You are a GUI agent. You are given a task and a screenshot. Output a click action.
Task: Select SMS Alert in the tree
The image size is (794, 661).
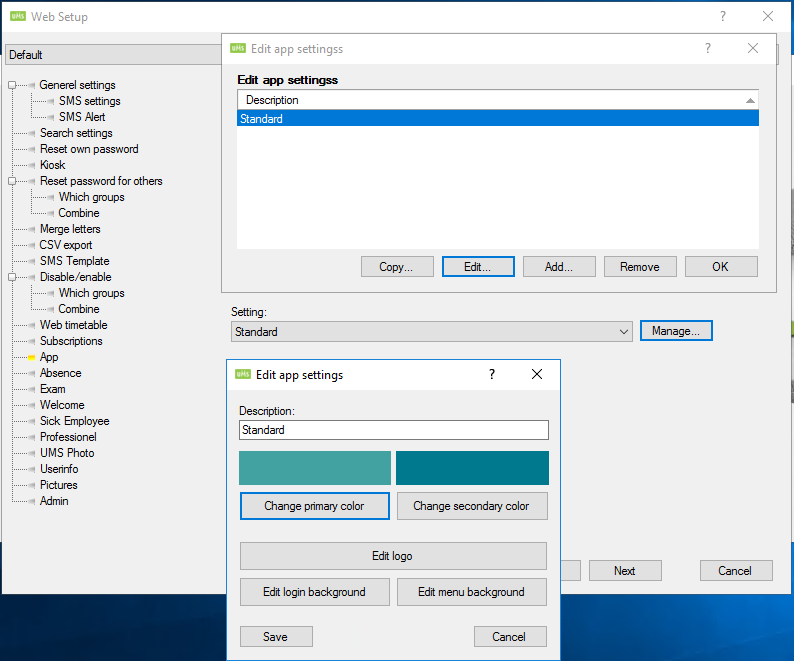(81, 117)
